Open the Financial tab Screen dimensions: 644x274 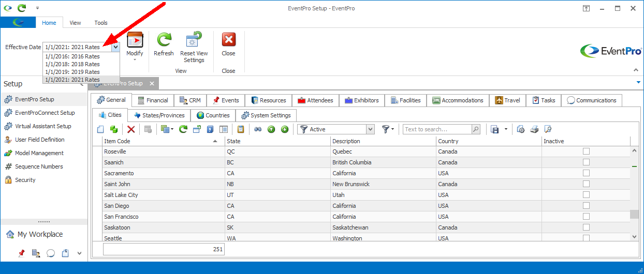152,100
